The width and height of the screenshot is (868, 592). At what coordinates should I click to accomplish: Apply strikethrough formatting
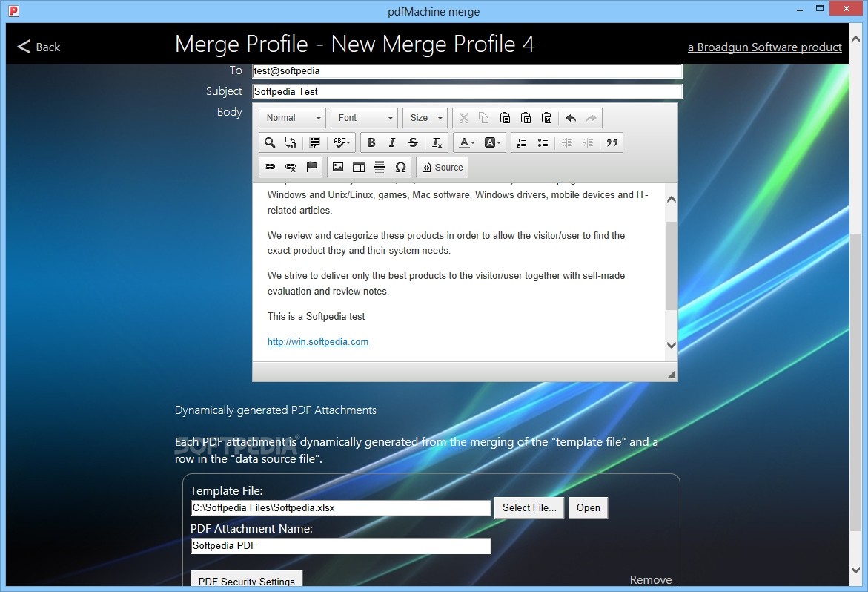pos(413,143)
